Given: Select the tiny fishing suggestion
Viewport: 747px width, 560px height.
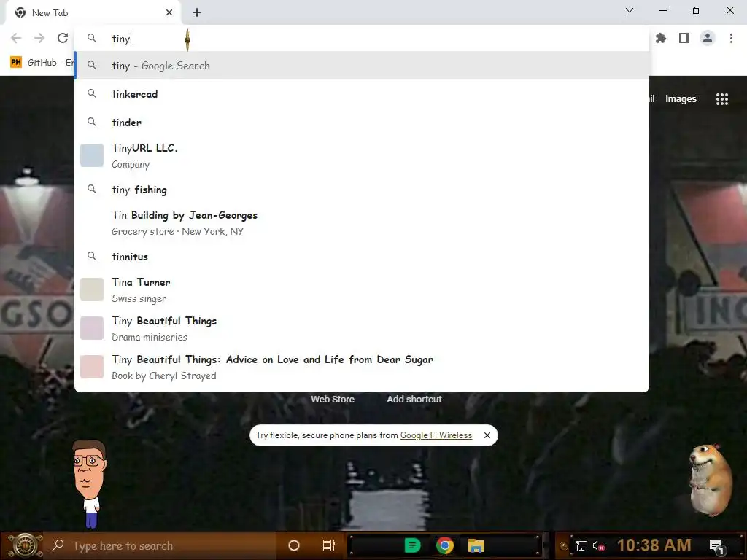Looking at the screenshot, I should click(362, 190).
